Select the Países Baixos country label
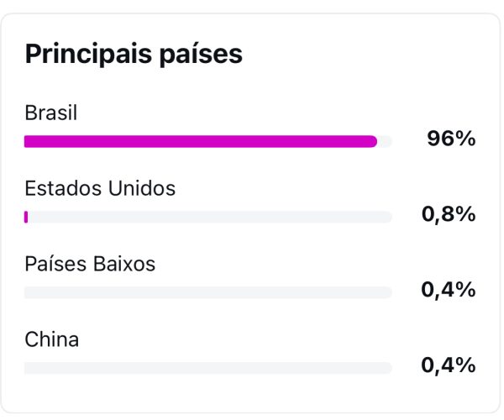The height and width of the screenshot is (420, 504). [x=90, y=264]
